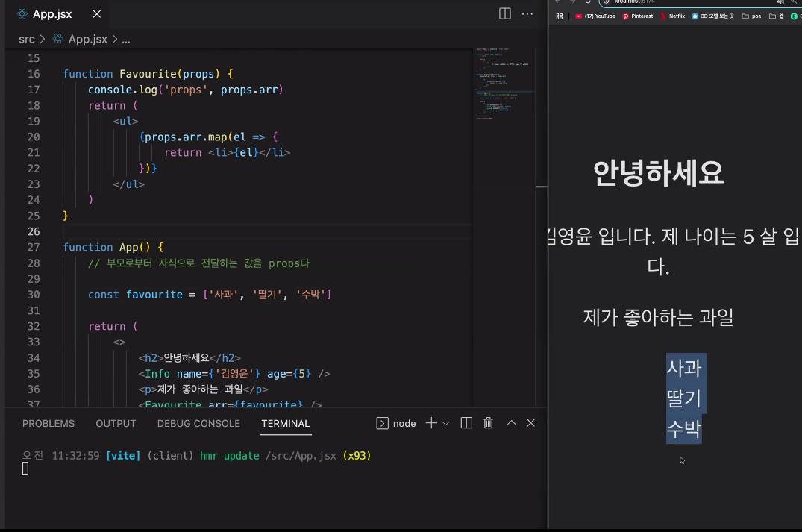802x532 pixels.
Task: Click the const favourite array declaration
Action: tap(210, 295)
